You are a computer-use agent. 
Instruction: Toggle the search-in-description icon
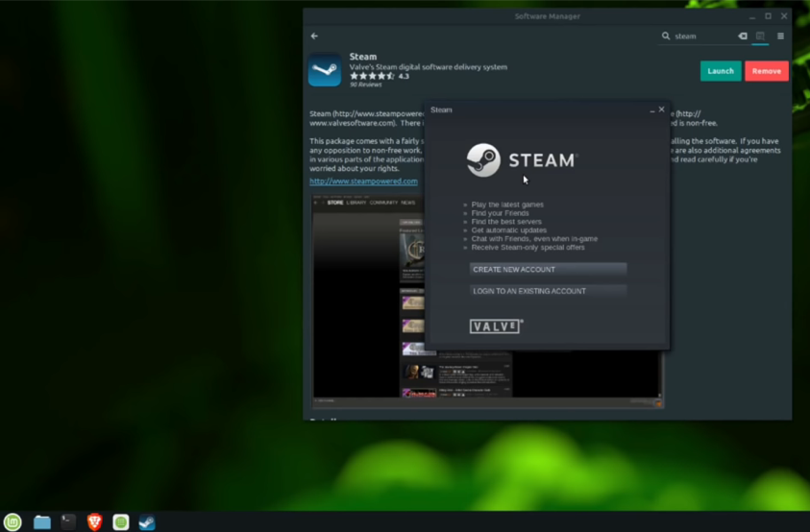(x=760, y=36)
